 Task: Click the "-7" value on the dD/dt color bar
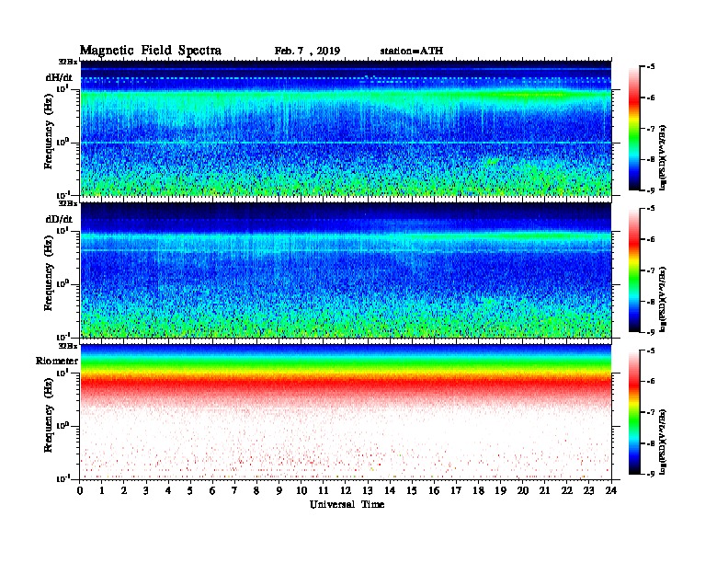pyautogui.click(x=651, y=270)
